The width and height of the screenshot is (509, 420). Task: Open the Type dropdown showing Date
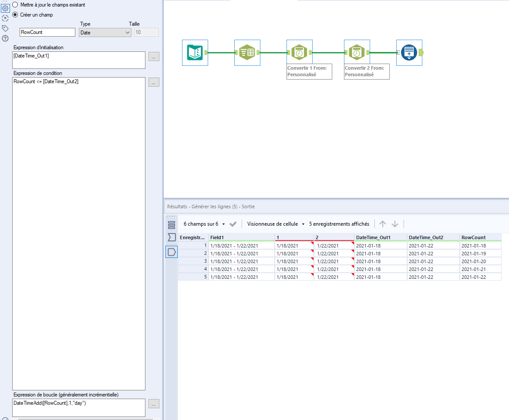(104, 32)
